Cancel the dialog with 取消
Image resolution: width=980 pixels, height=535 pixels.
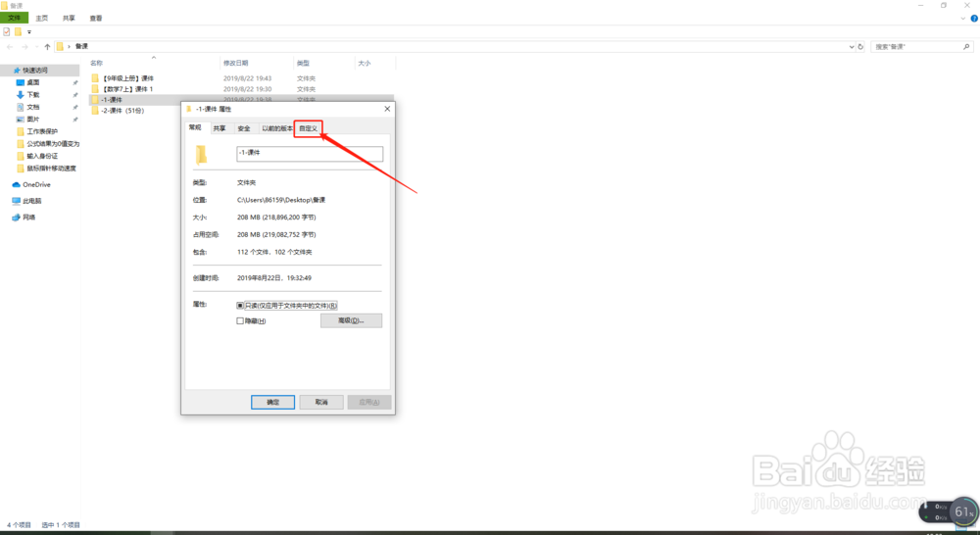[321, 402]
